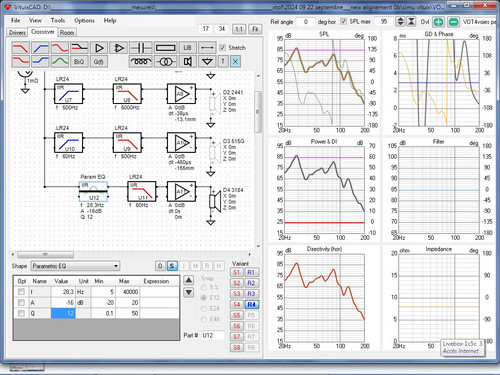Switch to the Drivers tab
500x375 pixels.
pyautogui.click(x=17, y=32)
